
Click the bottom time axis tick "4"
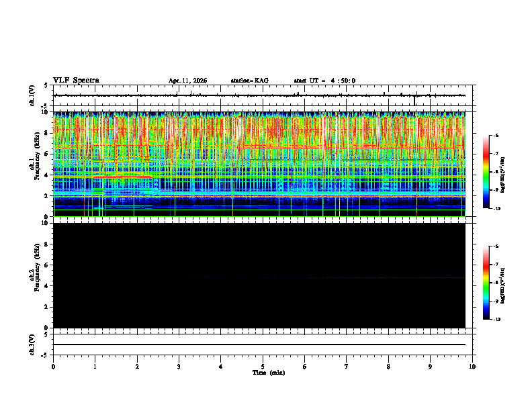tap(221, 367)
